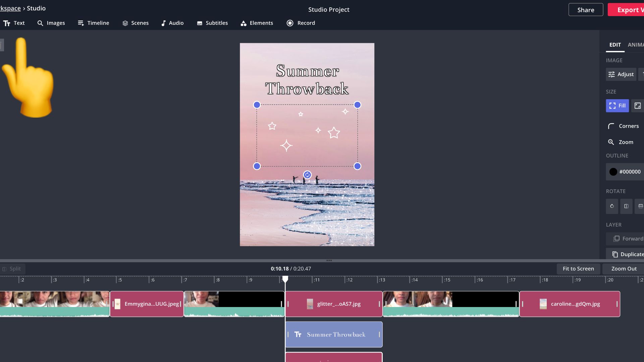Click the rotate clockwise icon
This screenshot has width=644, height=362.
coord(612,206)
